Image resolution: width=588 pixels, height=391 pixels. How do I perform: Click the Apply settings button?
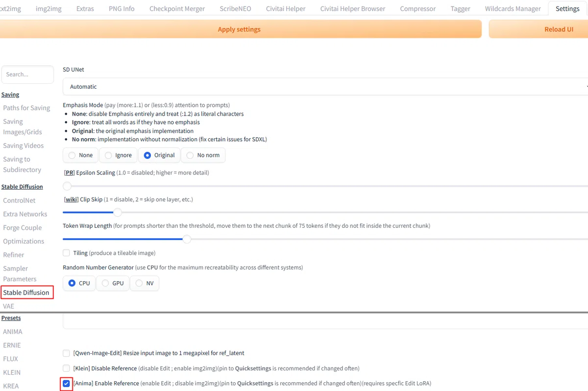[239, 29]
